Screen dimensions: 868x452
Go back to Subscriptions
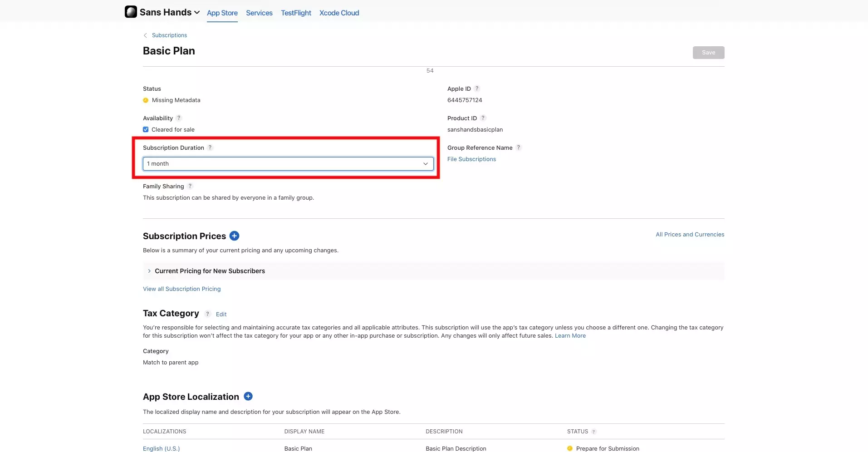point(169,35)
